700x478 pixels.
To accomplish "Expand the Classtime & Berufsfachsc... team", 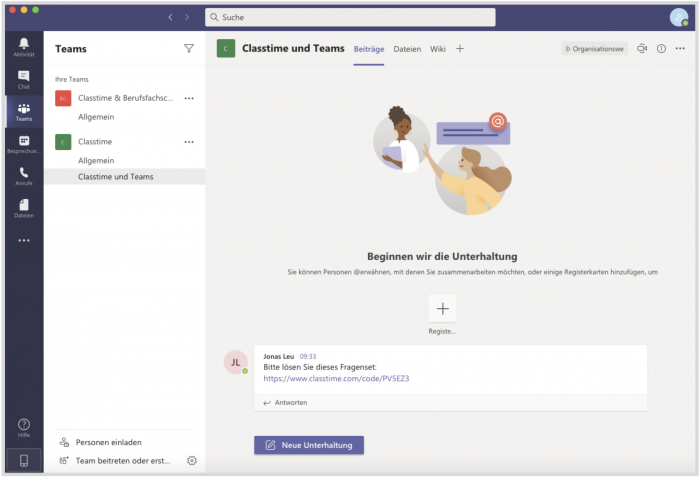I will tap(125, 98).
